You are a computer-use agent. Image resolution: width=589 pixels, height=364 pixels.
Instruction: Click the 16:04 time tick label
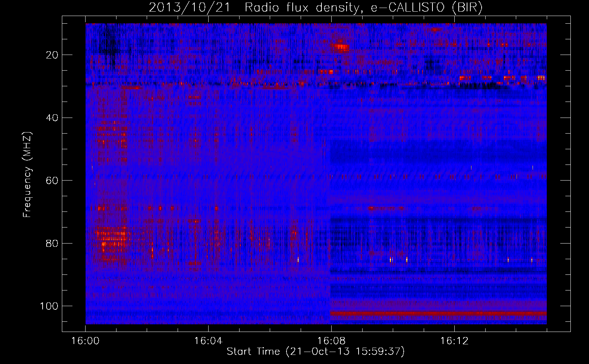[208, 341]
